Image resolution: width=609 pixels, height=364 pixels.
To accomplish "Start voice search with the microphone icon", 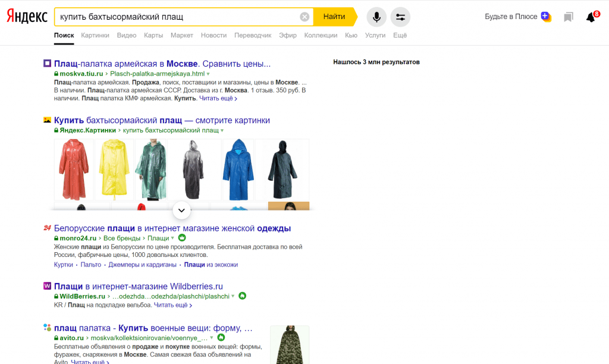I will (376, 17).
